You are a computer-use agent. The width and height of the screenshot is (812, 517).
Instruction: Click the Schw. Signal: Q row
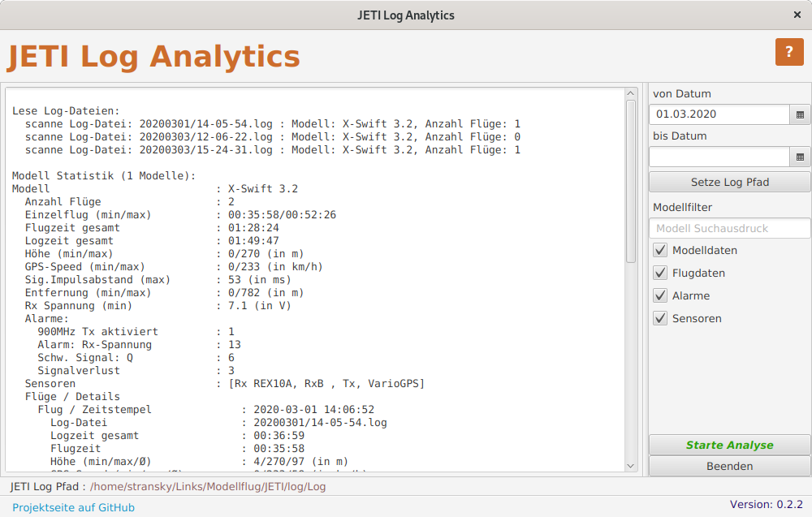click(x=136, y=358)
